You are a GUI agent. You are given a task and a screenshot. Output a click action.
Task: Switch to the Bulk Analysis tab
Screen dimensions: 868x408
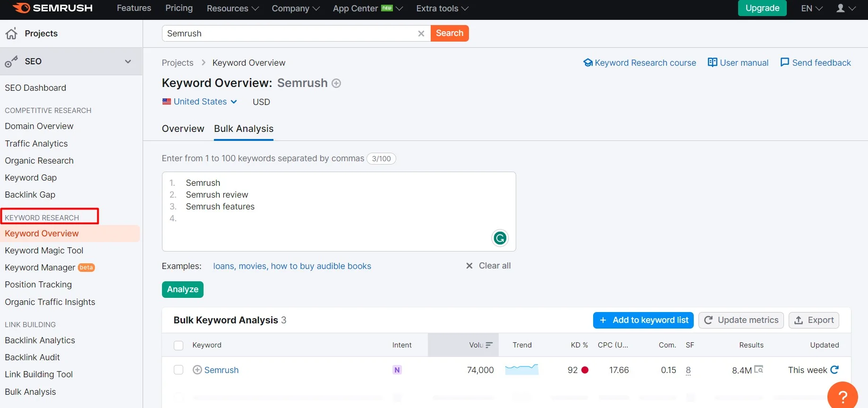pos(244,129)
